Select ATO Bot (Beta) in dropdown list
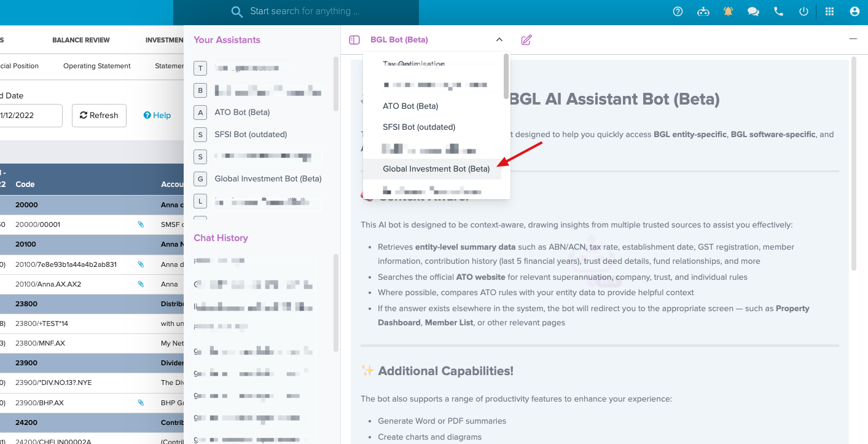The image size is (868, 444). point(432,106)
